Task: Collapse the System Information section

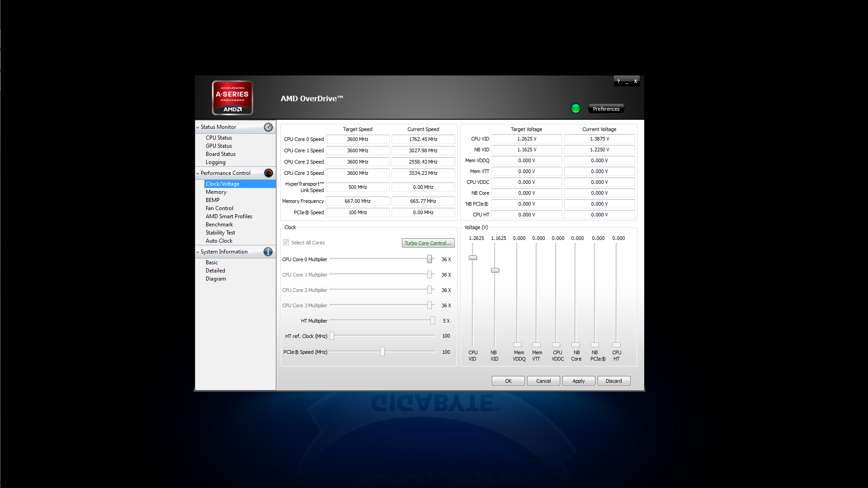Action: [x=198, y=252]
